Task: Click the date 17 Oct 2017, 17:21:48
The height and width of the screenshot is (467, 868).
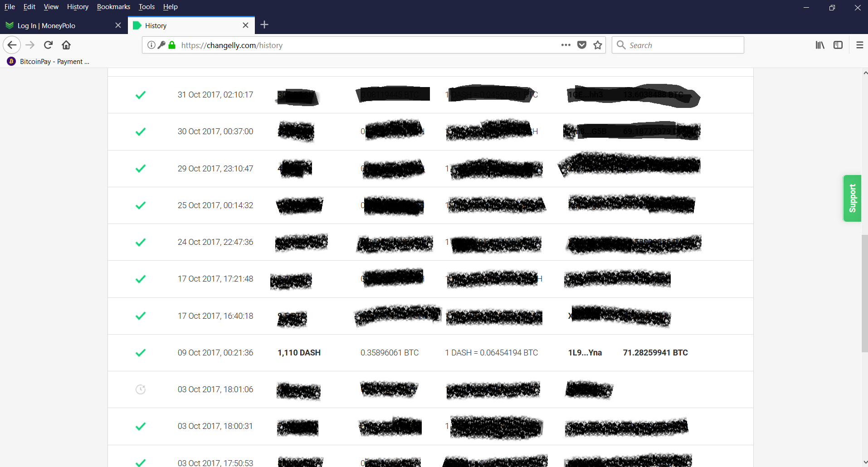Action: [215, 279]
